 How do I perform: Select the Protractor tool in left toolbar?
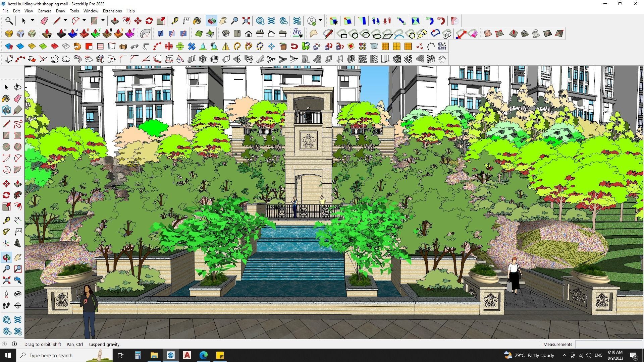point(6,232)
